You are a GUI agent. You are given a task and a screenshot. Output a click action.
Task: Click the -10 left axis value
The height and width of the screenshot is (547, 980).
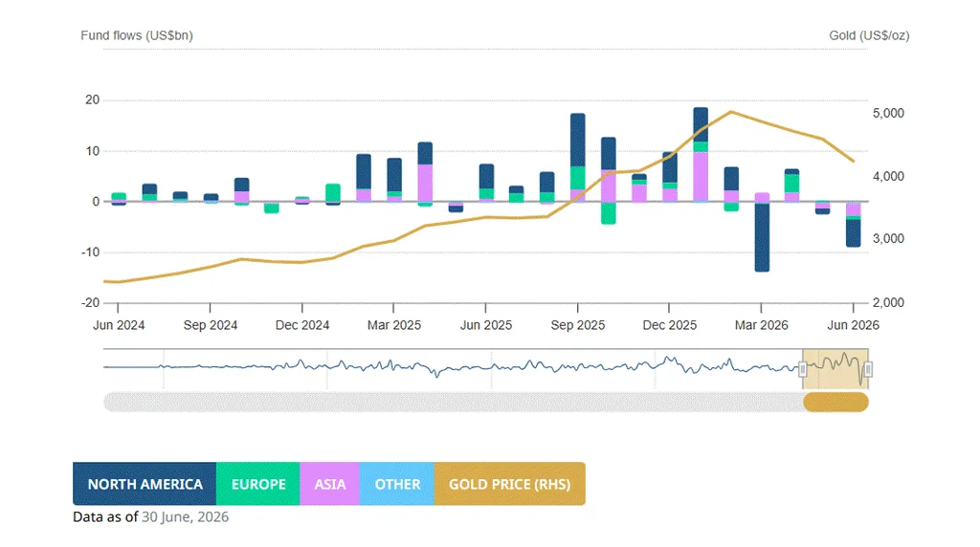point(91,252)
